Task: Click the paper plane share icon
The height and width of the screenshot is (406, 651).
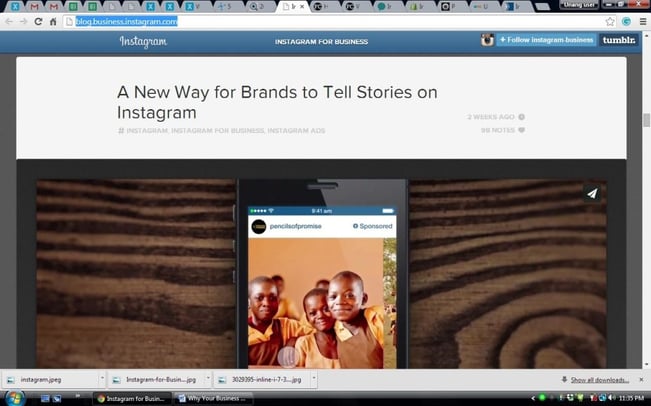Action: [592, 193]
